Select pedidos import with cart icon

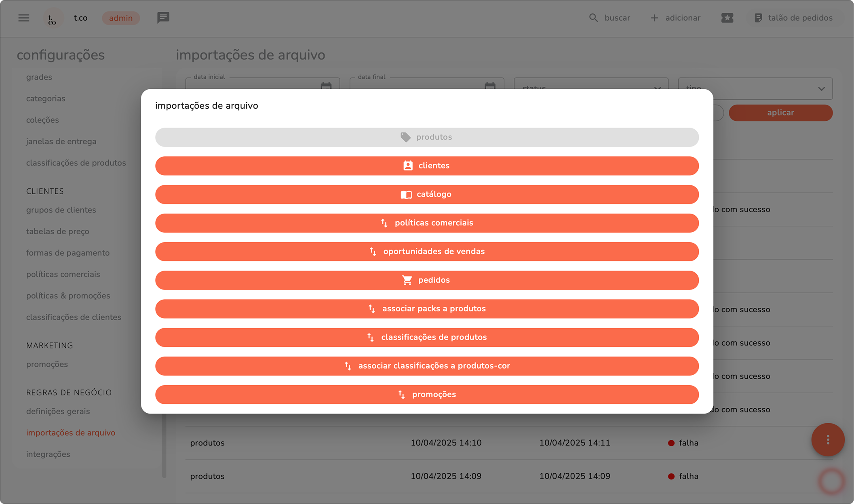[427, 280]
